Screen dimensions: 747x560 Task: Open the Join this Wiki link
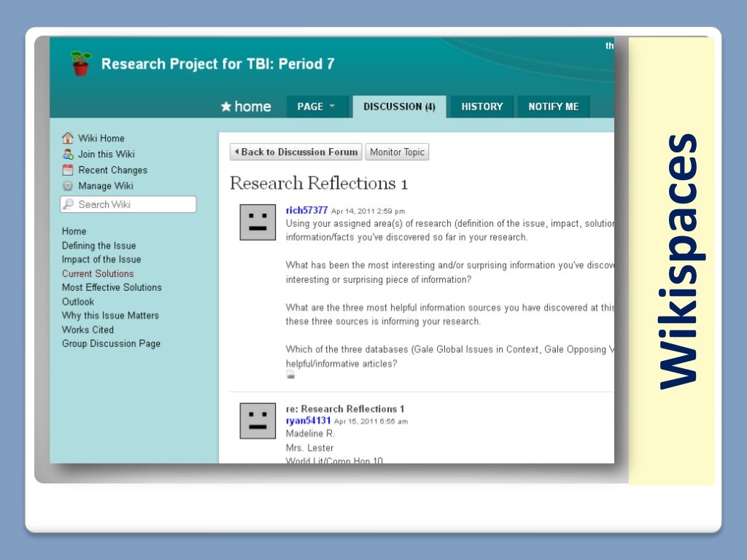107,154
